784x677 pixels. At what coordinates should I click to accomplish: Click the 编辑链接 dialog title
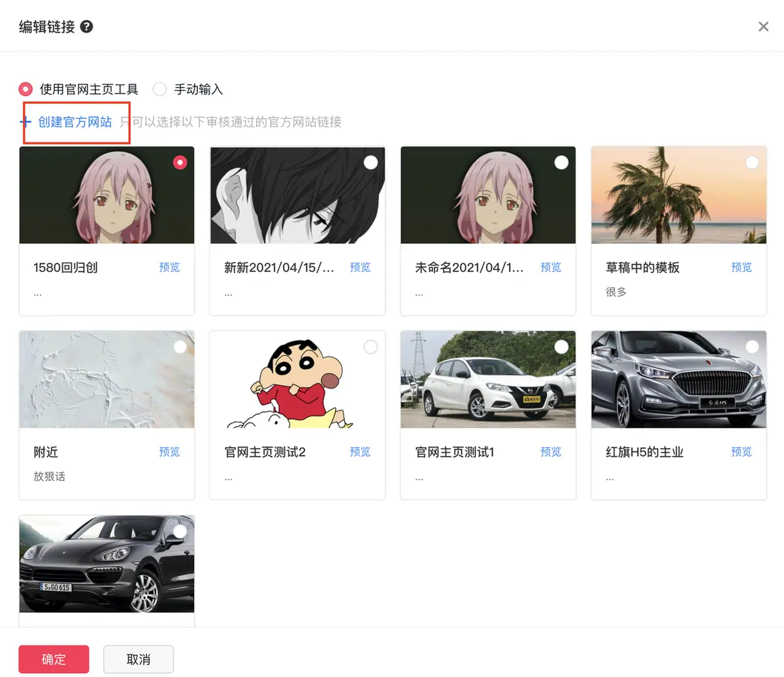(x=47, y=27)
